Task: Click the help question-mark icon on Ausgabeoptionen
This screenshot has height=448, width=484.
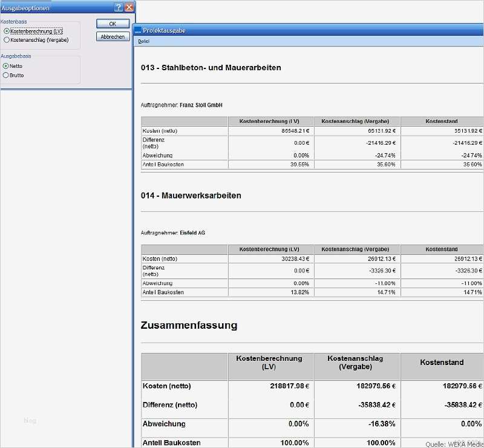Action: click(x=119, y=7)
